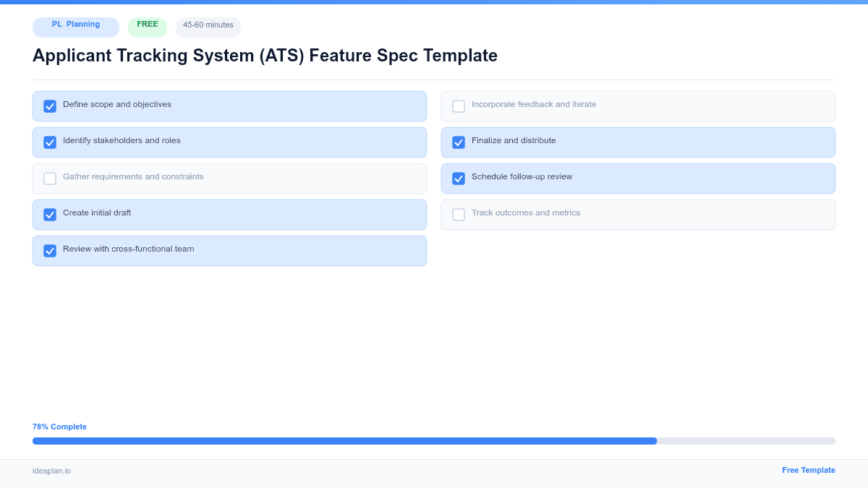Uncheck Review with cross-functional team

(50, 250)
